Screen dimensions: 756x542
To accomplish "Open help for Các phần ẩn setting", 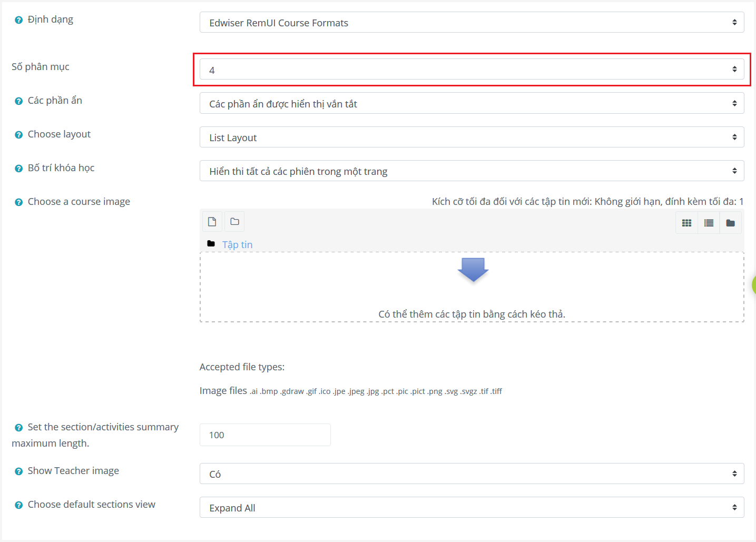I will pyautogui.click(x=18, y=101).
